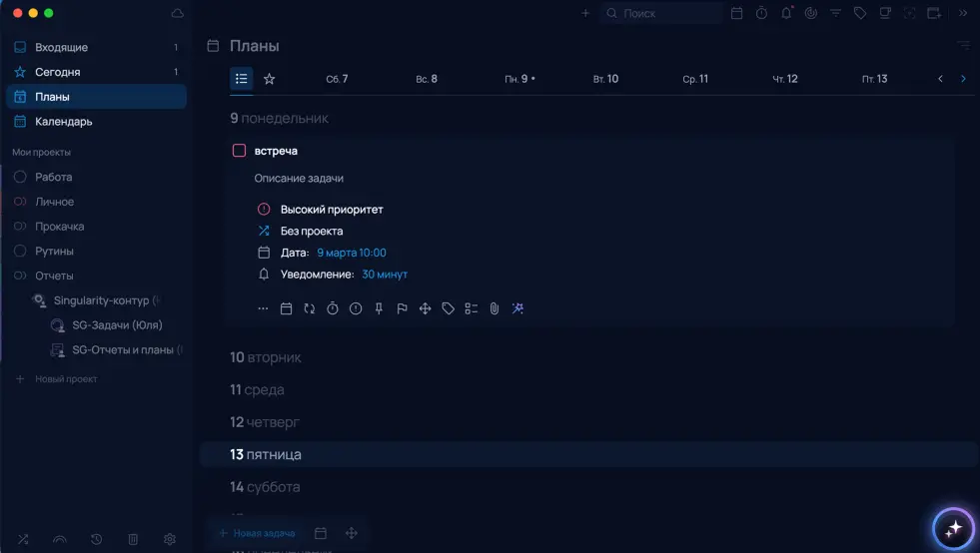Click the magic wand AI icon in task toolbar
The width and height of the screenshot is (980, 553).
(x=517, y=309)
